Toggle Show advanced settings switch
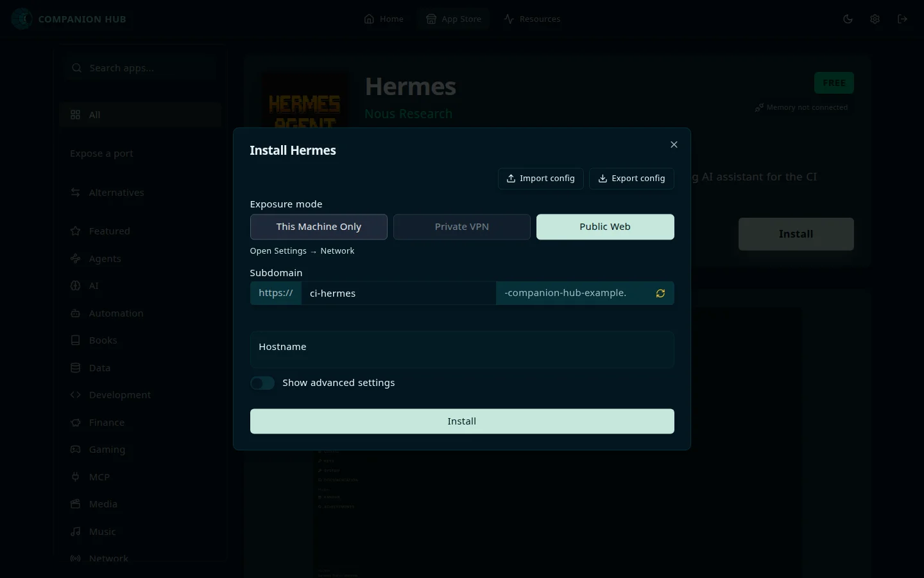 pyautogui.click(x=262, y=383)
